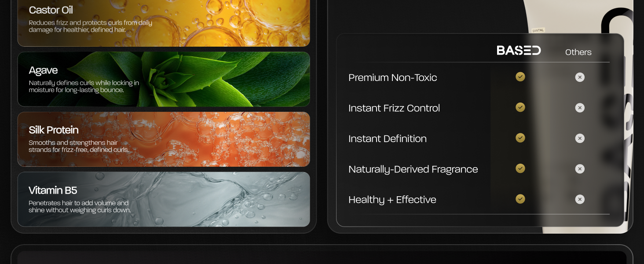This screenshot has width=644, height=264.
Task: Click the Instant Definition row label
Action: [x=388, y=139]
